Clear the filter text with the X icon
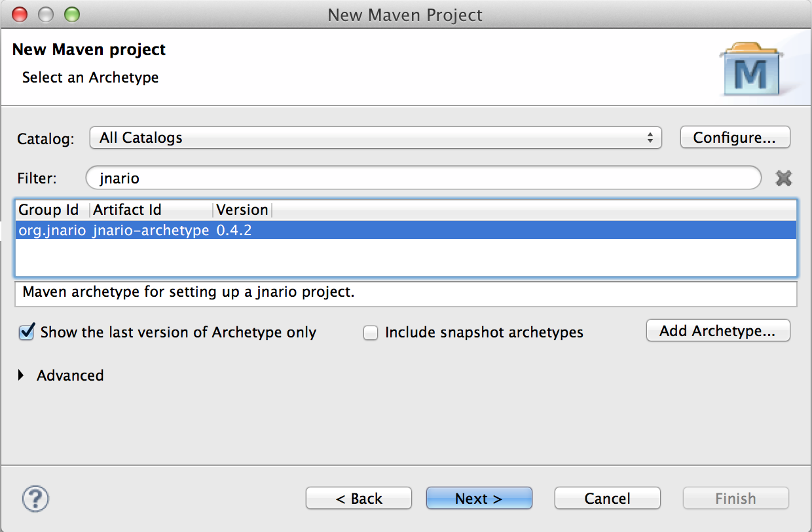This screenshot has height=532, width=812. (x=783, y=178)
